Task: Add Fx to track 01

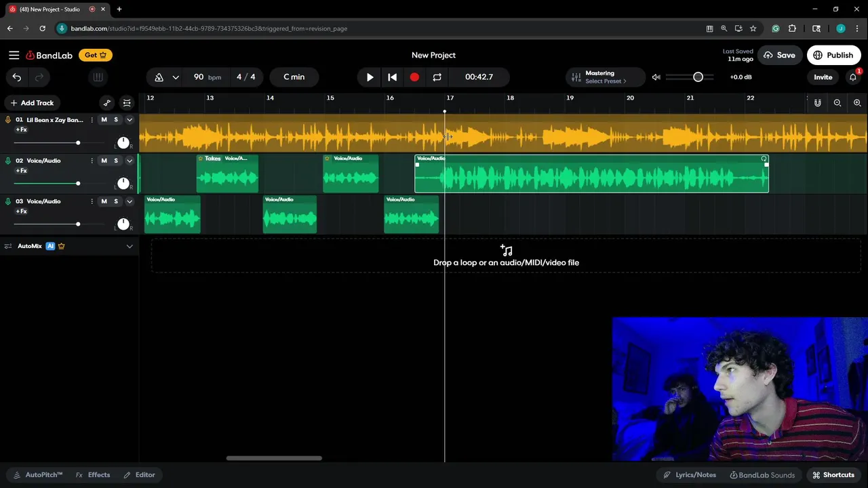Action: [22, 129]
